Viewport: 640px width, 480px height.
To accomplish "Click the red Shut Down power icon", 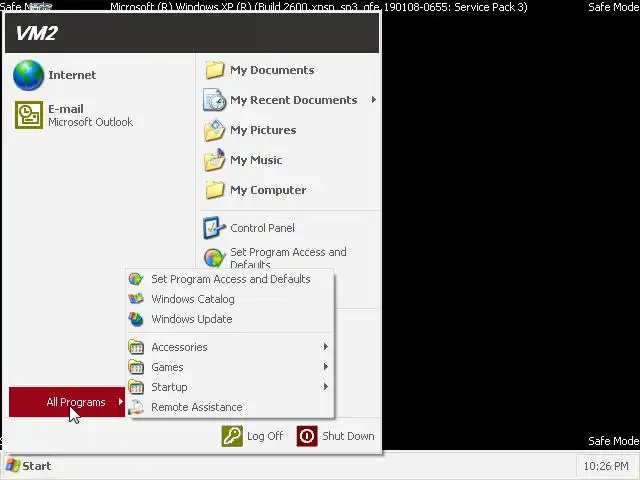I will coord(307,436).
